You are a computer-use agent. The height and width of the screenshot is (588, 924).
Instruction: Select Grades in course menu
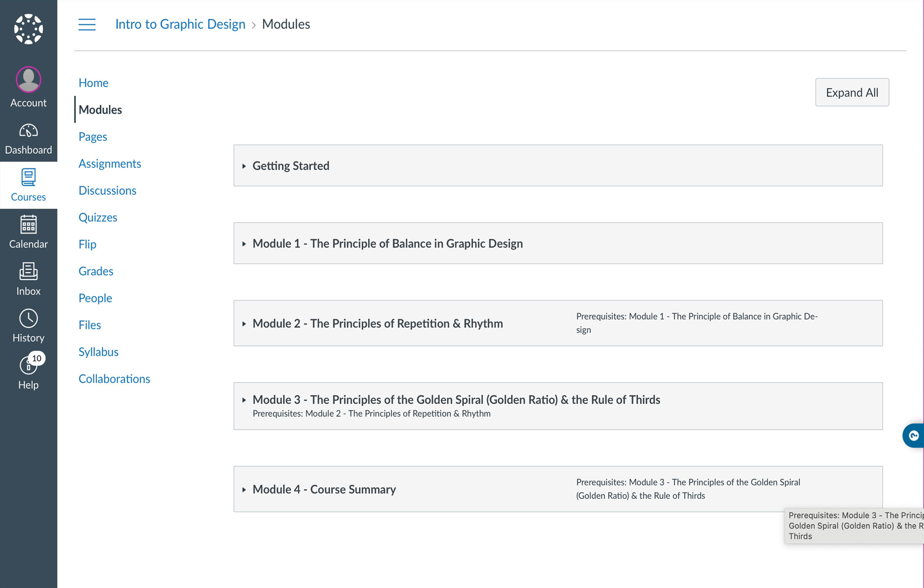click(x=96, y=271)
